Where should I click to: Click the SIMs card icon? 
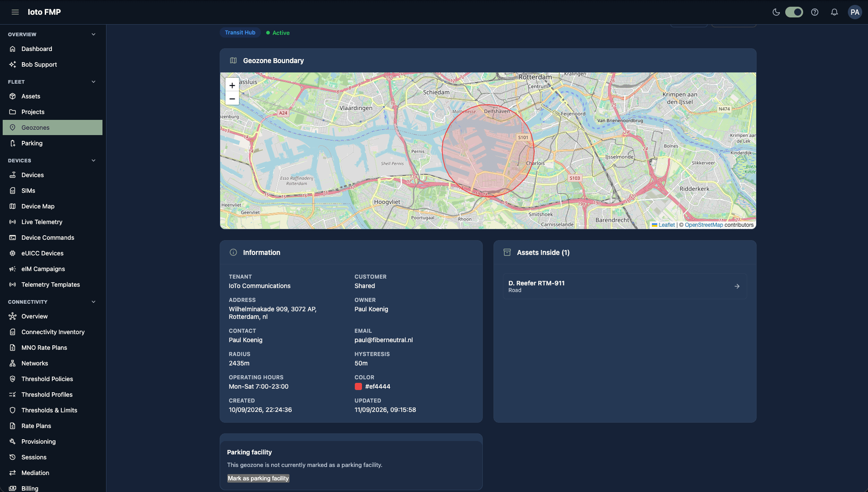(13, 191)
